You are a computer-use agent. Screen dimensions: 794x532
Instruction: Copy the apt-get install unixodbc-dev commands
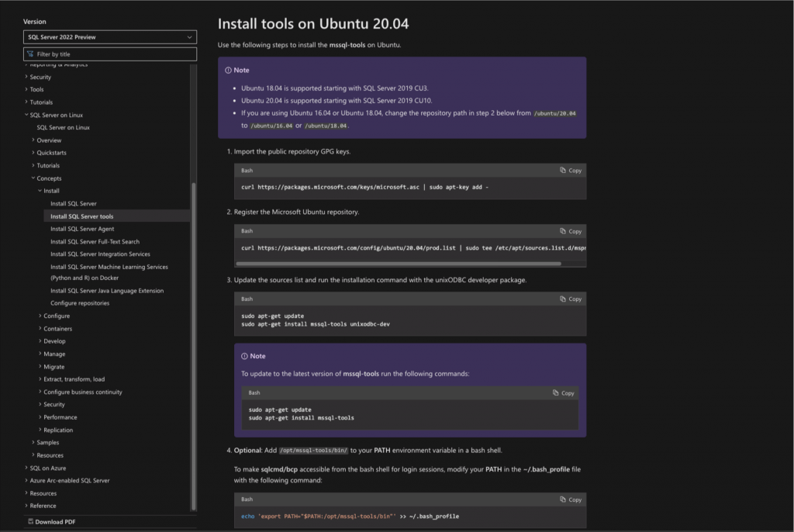coord(571,299)
